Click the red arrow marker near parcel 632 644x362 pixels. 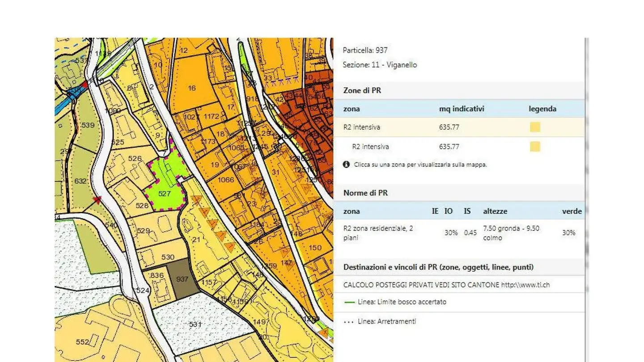97,199
